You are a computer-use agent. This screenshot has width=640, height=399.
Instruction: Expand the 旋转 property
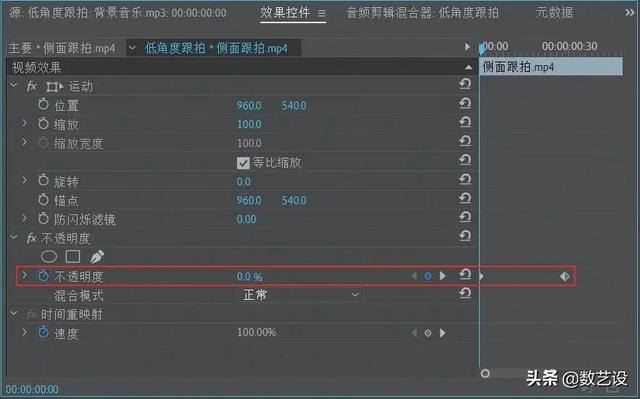pyautogui.click(x=24, y=180)
